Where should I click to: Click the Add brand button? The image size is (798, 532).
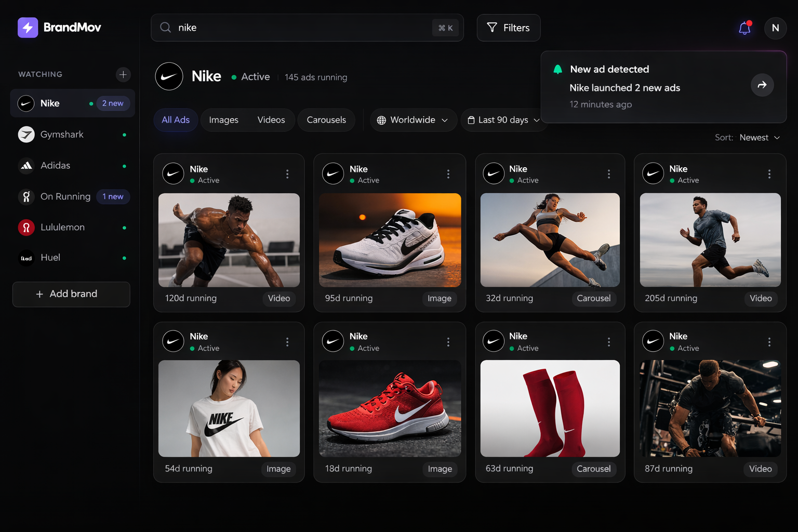[x=71, y=294]
